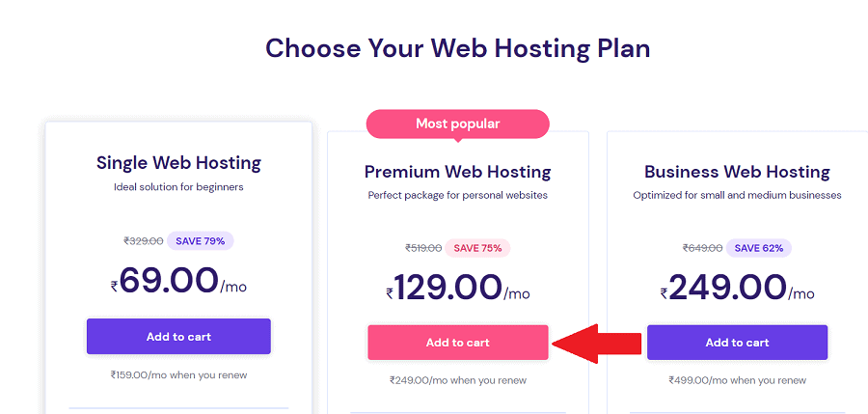
Task: Click the ₹69.00/mo price
Action: (x=178, y=281)
